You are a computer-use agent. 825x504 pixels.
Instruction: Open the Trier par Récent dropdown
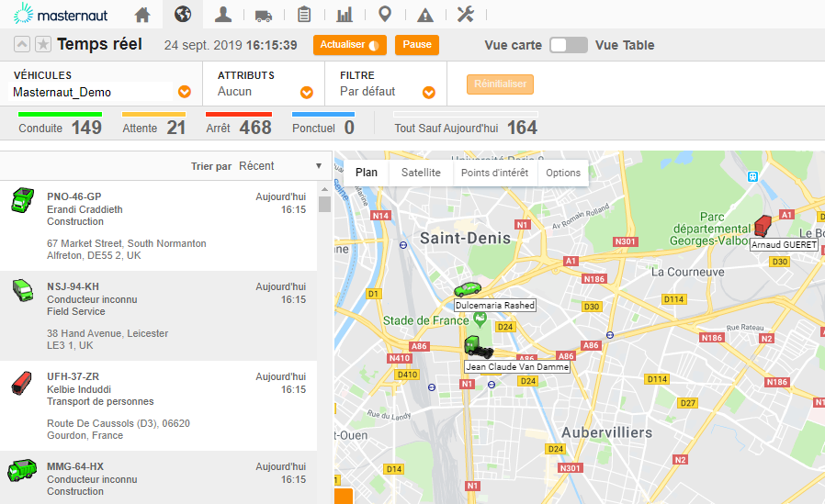point(280,166)
